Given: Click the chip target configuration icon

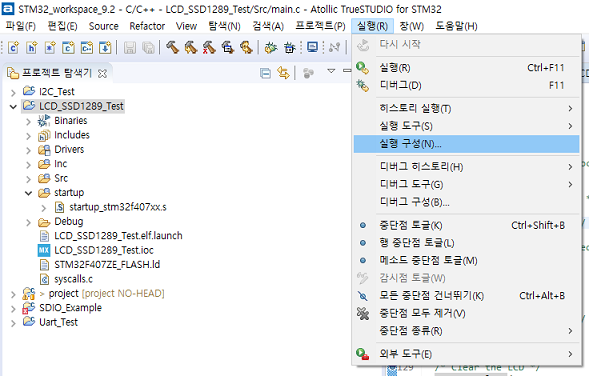Looking at the screenshot, I should (289, 48).
